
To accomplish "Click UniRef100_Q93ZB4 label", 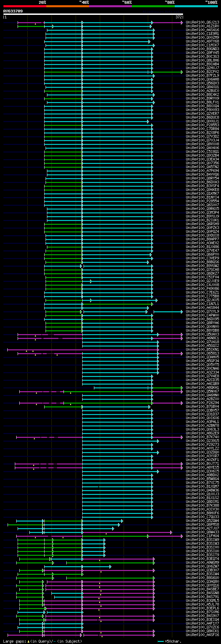I will (202, 156).
